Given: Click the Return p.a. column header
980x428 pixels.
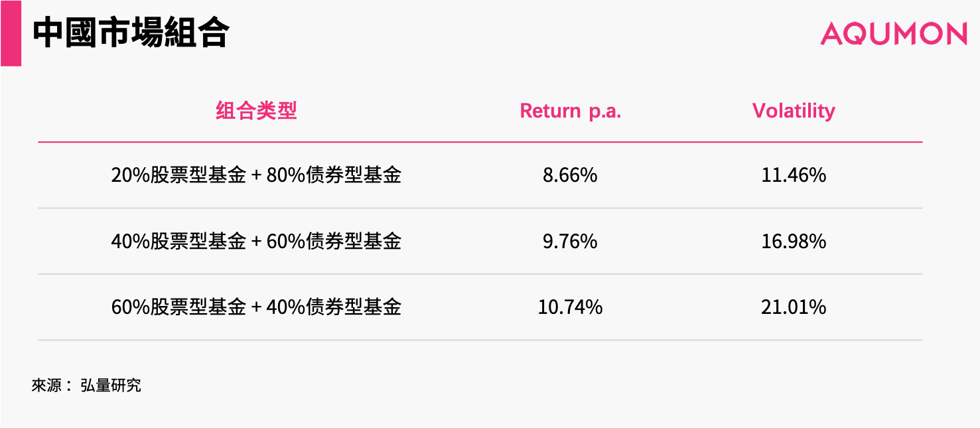Looking at the screenshot, I should (571, 111).
